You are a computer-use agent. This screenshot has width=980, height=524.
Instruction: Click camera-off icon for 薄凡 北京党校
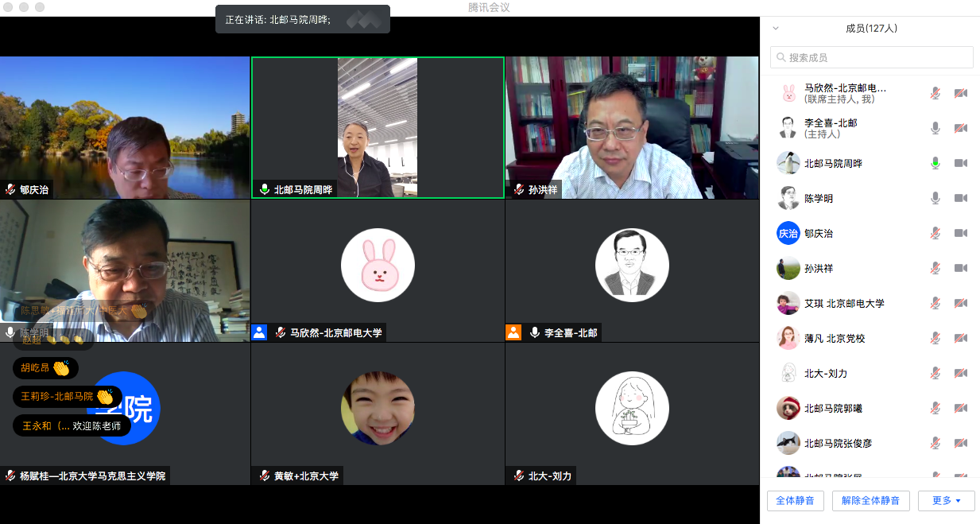click(x=961, y=338)
